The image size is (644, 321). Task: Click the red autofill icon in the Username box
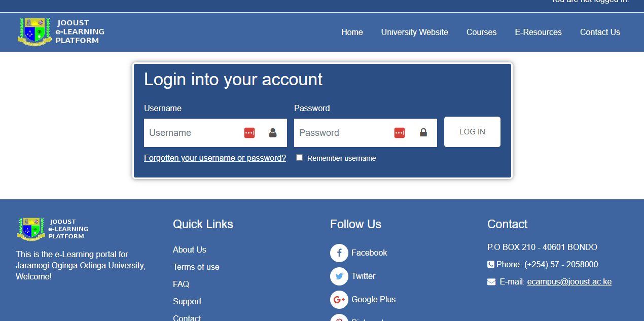249,132
